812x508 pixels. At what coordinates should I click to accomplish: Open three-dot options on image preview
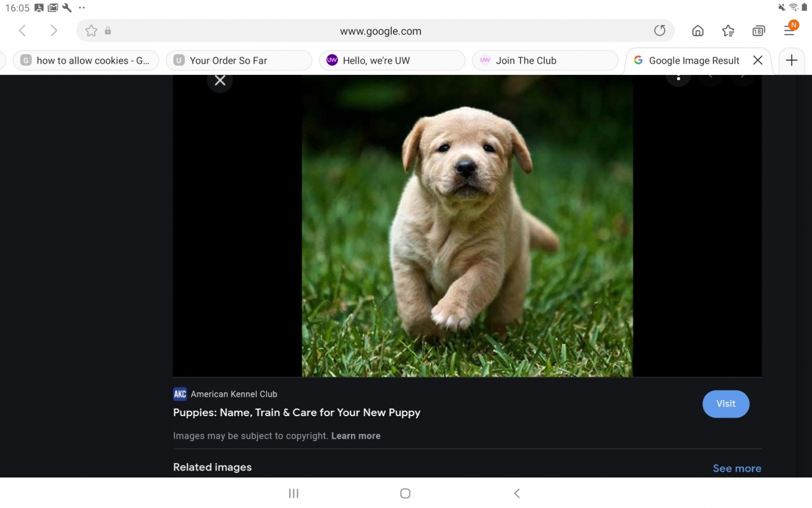tap(678, 79)
